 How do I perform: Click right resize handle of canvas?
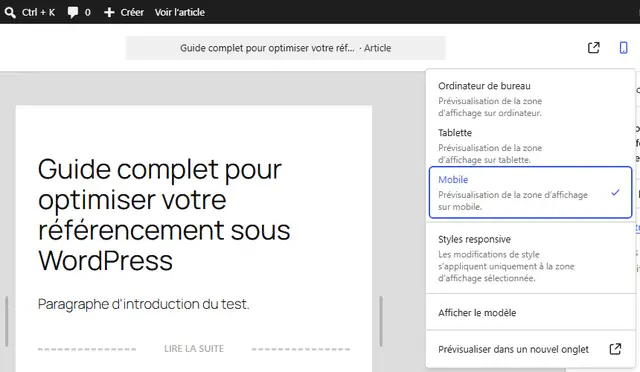click(381, 321)
